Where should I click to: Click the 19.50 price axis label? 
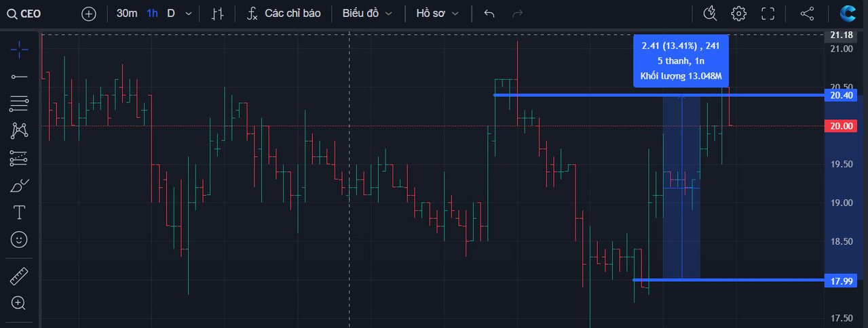(842, 165)
